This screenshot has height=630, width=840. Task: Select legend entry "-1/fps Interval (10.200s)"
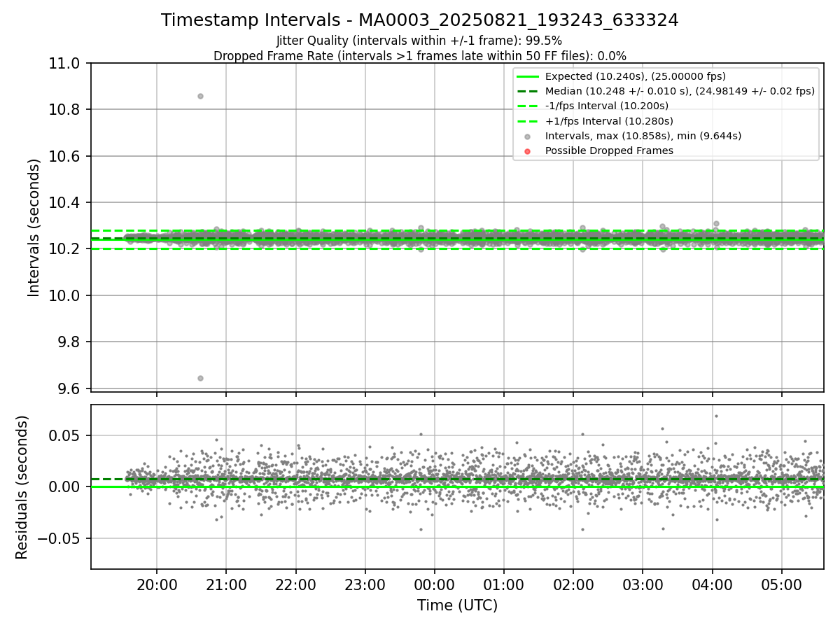tap(607, 106)
